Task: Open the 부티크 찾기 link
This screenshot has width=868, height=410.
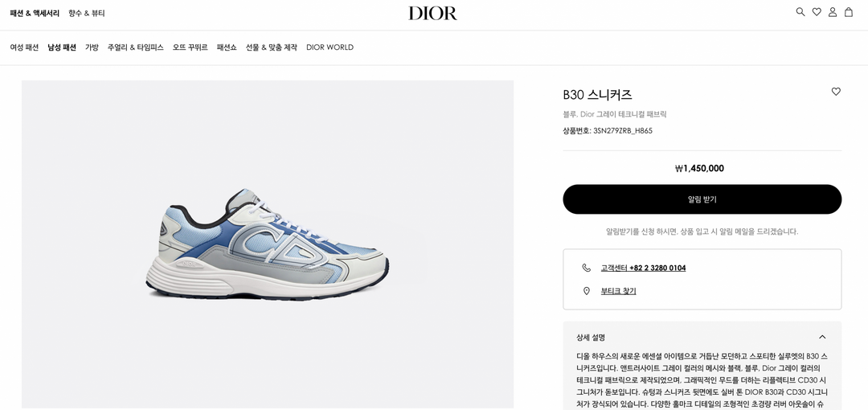Action: point(618,291)
